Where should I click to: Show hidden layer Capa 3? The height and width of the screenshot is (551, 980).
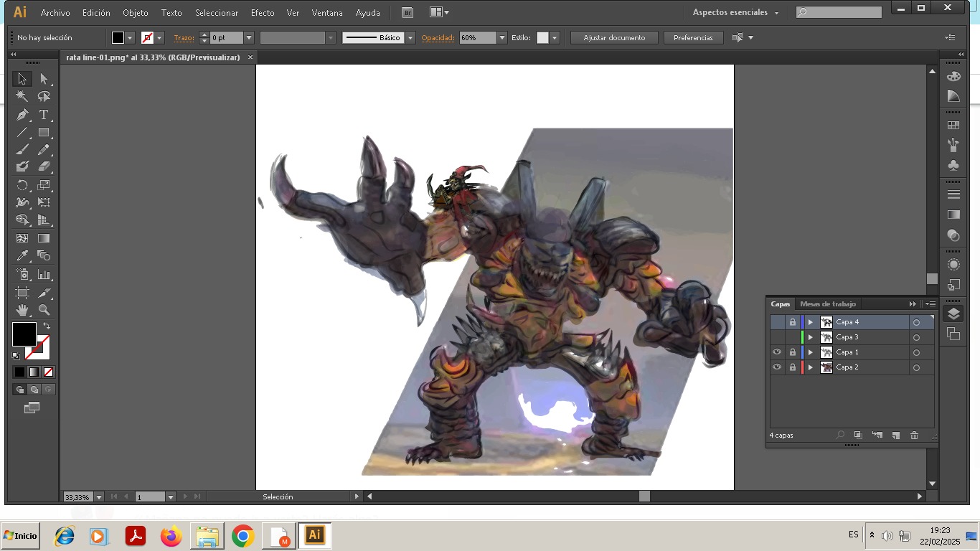[x=777, y=337]
